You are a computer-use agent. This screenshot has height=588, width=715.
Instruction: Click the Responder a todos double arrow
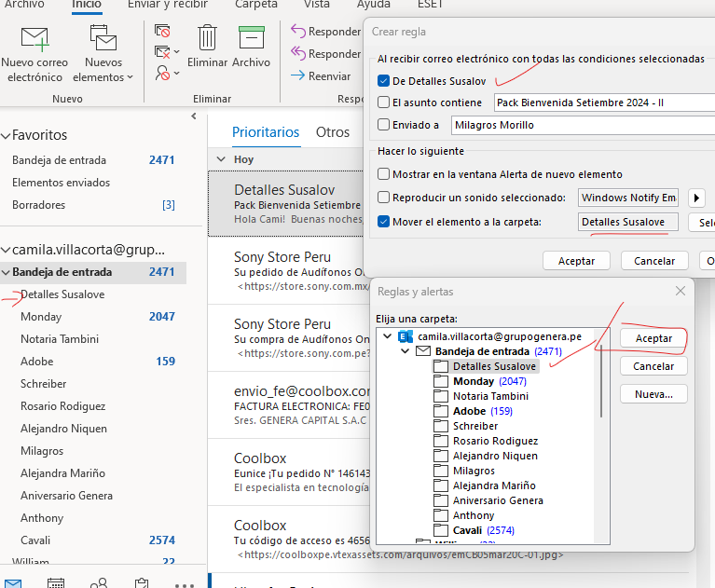tap(298, 53)
